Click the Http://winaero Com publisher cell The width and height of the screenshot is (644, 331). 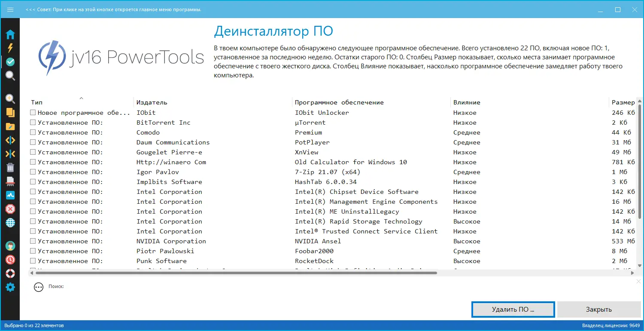[171, 162]
